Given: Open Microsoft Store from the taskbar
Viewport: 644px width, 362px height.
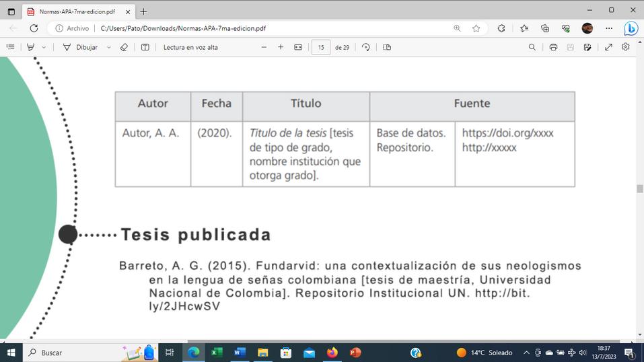Looking at the screenshot, I should point(286,353).
